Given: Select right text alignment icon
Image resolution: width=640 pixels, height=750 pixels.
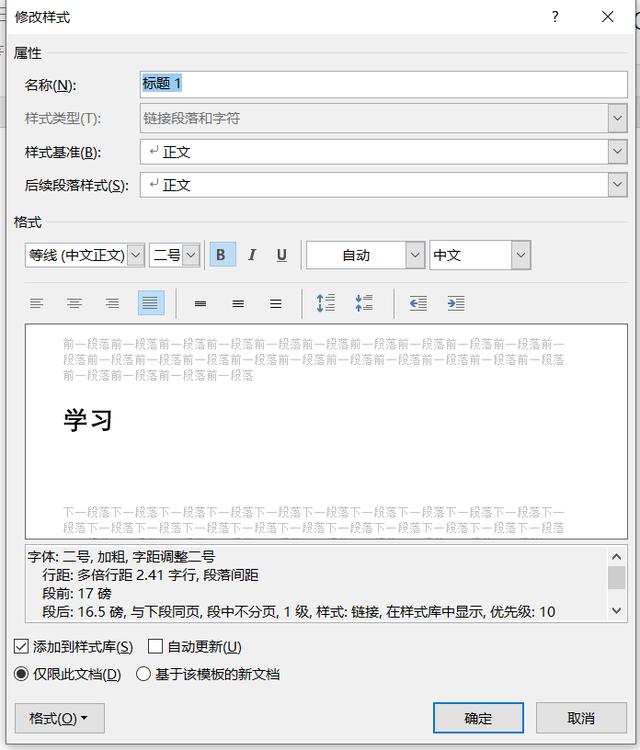Looking at the screenshot, I should (112, 303).
